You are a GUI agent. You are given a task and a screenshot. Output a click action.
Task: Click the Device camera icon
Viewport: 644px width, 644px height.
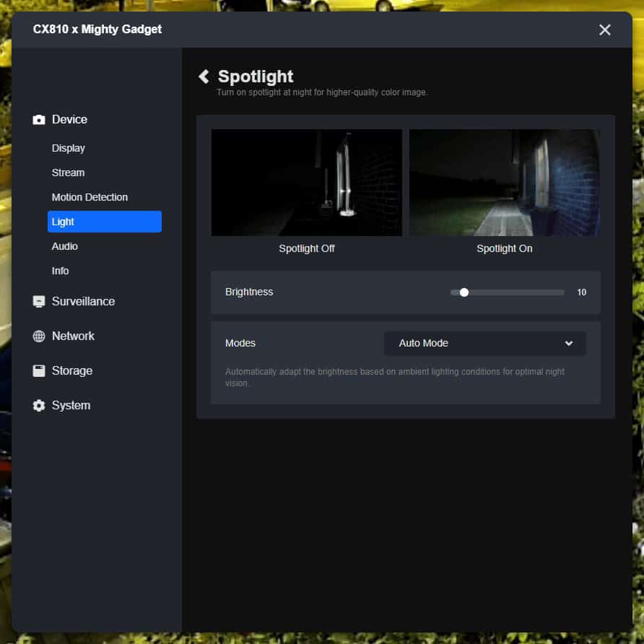tap(39, 120)
